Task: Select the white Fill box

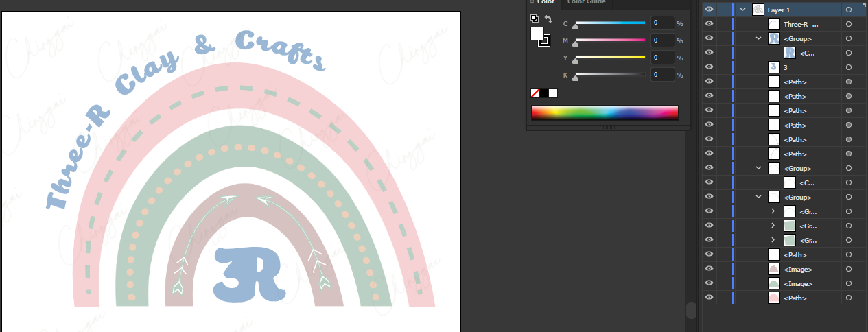Action: tap(537, 33)
